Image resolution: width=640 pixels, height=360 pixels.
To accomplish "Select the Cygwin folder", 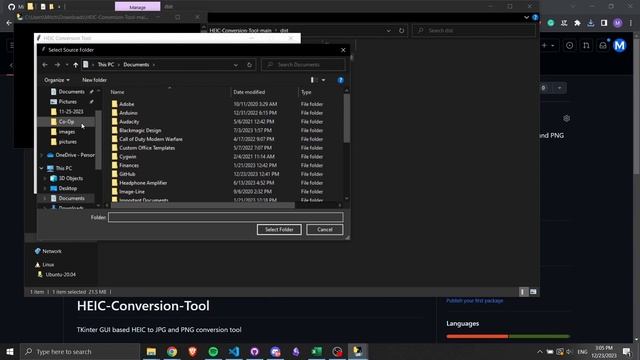I will 128,157.
